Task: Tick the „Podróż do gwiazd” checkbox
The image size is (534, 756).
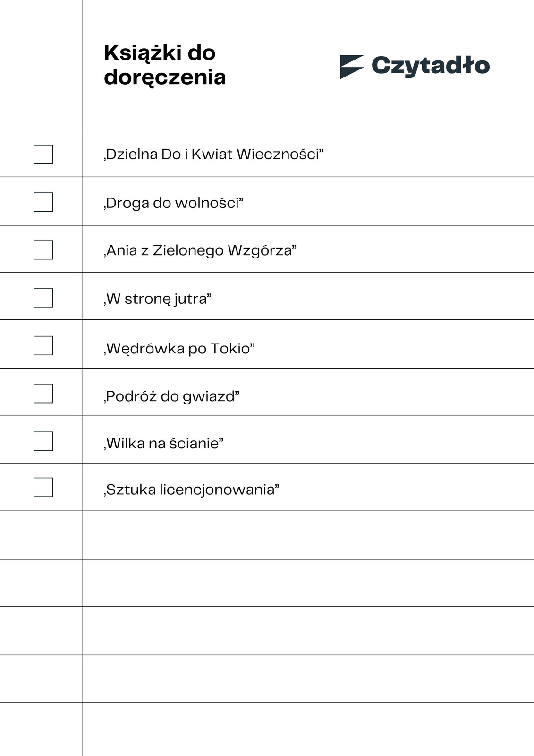Action: 43,393
